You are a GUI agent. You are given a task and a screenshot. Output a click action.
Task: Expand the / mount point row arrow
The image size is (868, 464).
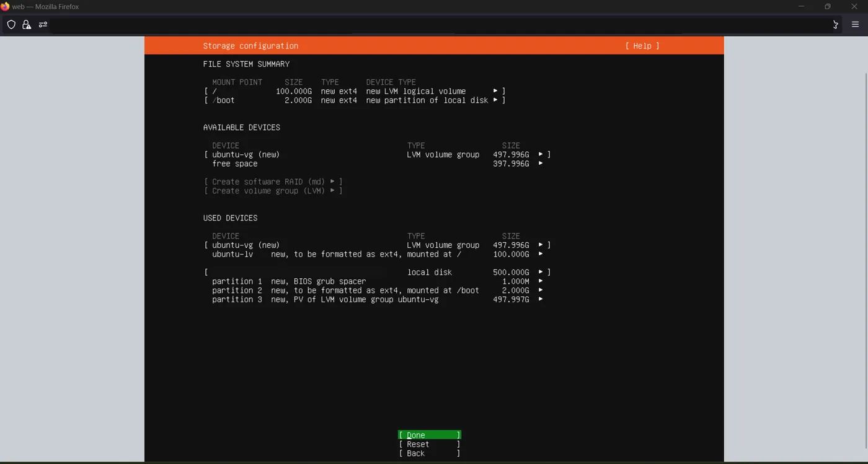495,91
